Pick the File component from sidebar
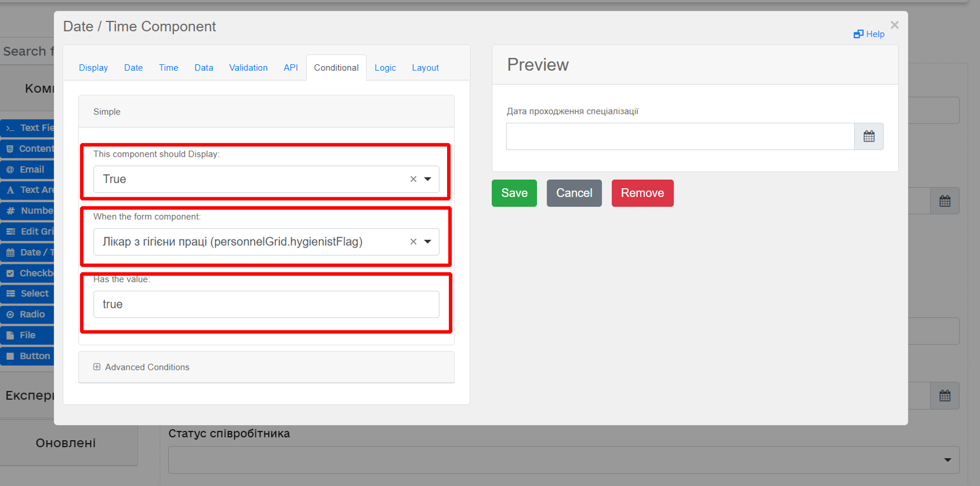Viewport: 980px width, 486px height. click(x=27, y=335)
